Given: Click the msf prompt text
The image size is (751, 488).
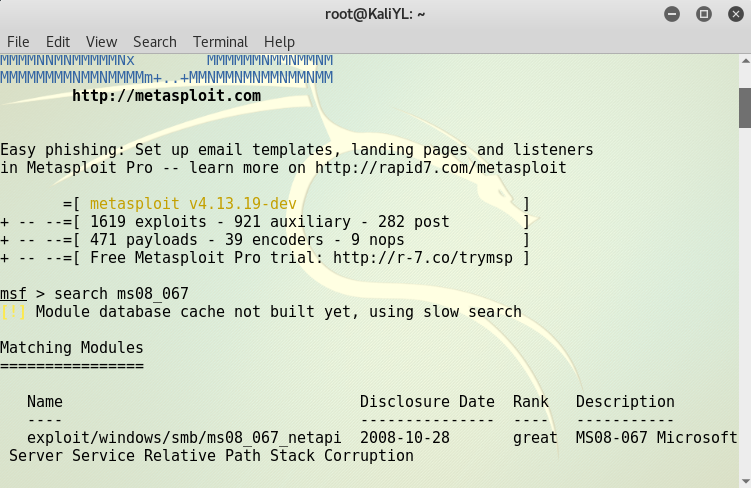Looking at the screenshot, I should click(13, 294).
